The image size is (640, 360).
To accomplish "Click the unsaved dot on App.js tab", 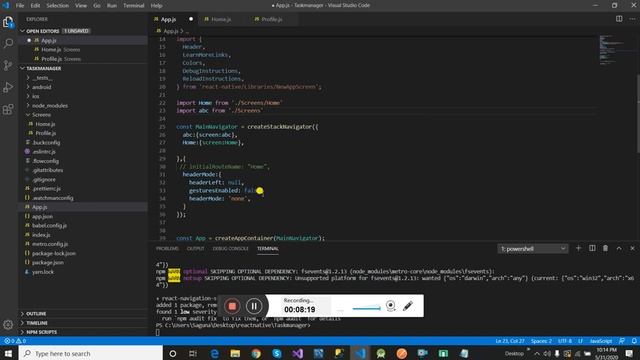I will [191, 19].
